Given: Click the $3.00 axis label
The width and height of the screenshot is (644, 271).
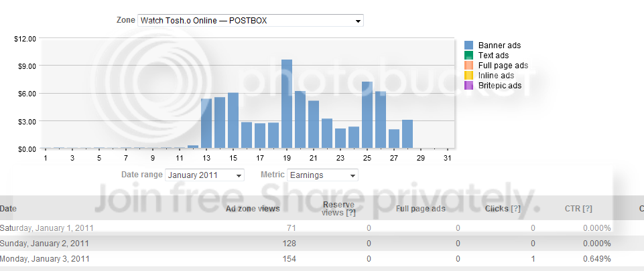Looking at the screenshot, I should (x=27, y=121).
